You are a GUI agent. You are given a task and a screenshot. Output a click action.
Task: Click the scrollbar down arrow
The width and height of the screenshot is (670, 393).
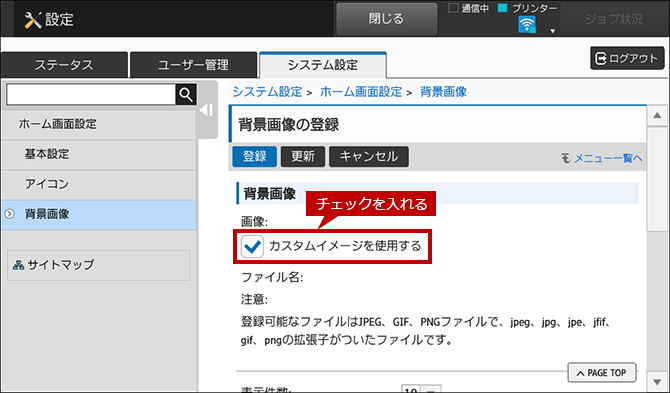coord(657,381)
